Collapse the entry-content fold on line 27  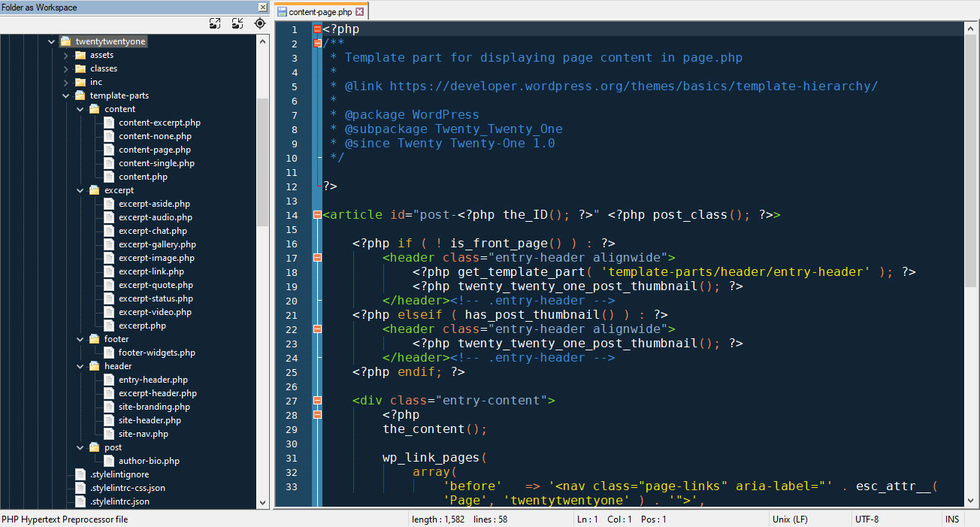point(316,400)
